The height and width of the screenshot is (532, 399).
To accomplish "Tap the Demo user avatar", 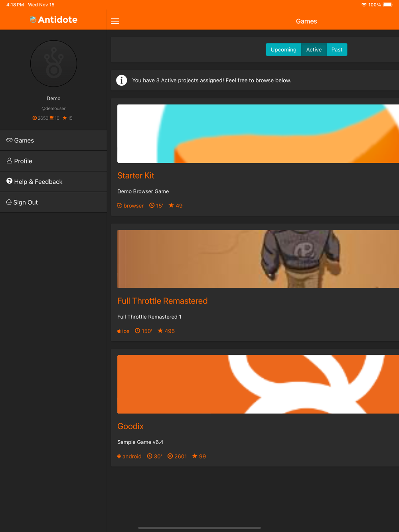I will 53,63.
